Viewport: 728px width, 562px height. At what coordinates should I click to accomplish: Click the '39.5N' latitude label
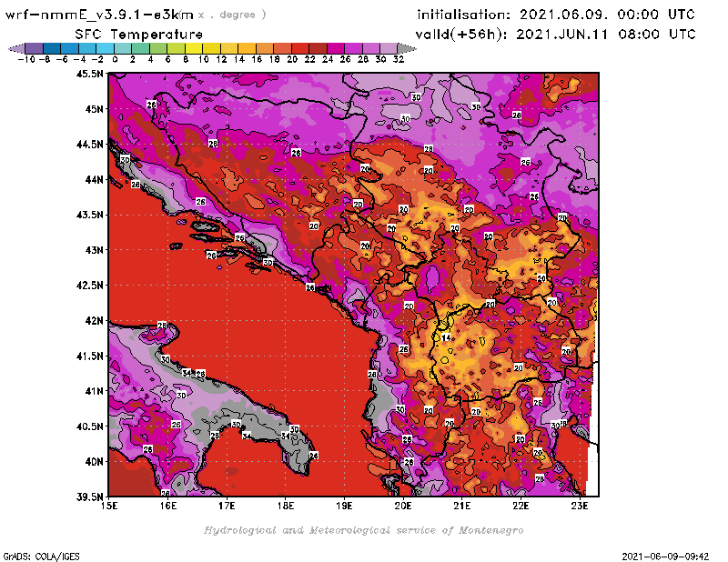pos(89,497)
